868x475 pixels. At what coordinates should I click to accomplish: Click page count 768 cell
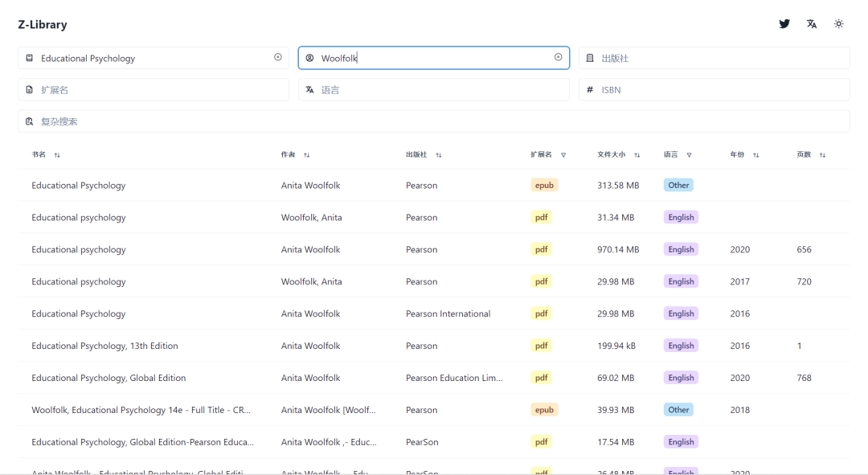click(804, 378)
